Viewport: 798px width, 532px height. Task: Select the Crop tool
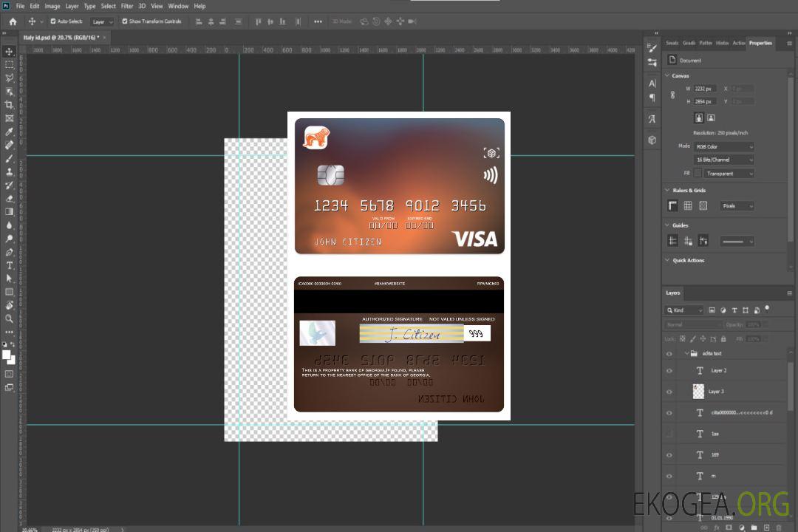(9, 105)
